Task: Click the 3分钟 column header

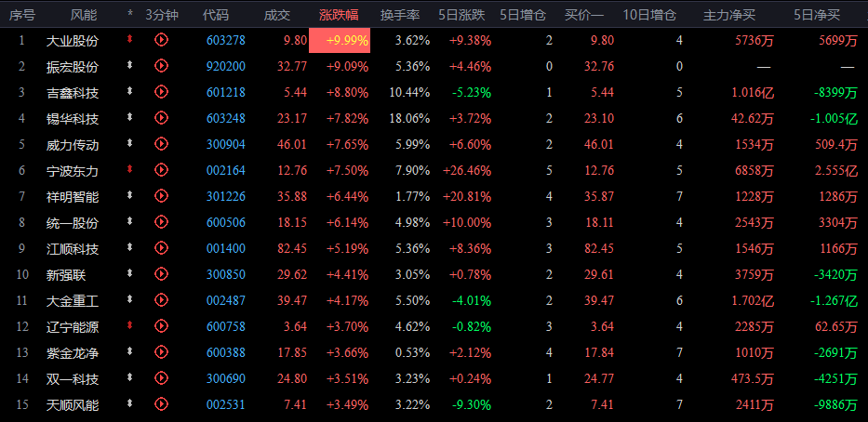Action: tap(162, 15)
